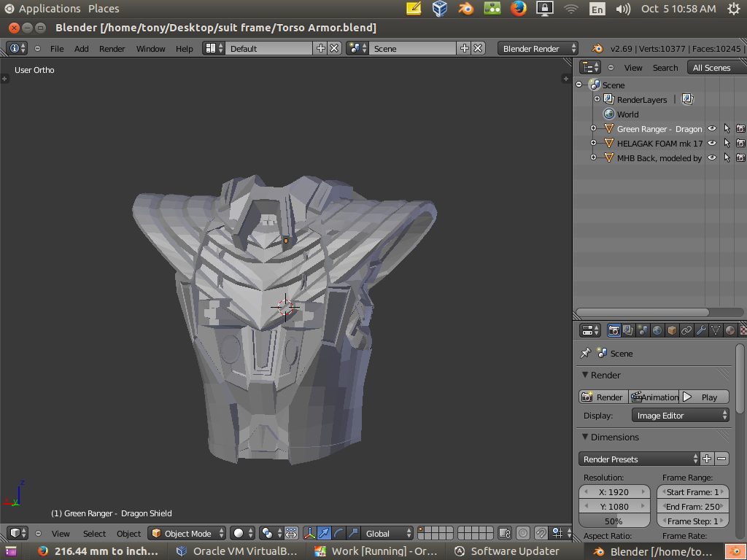Toggle selectability of MHB Back object
The image size is (747, 560).
tap(727, 157)
